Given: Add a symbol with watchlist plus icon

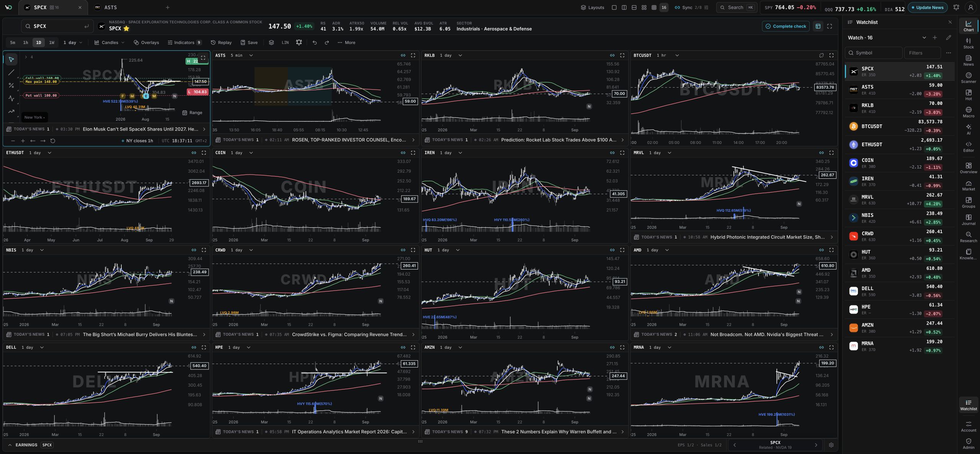Looking at the screenshot, I should [935, 38].
